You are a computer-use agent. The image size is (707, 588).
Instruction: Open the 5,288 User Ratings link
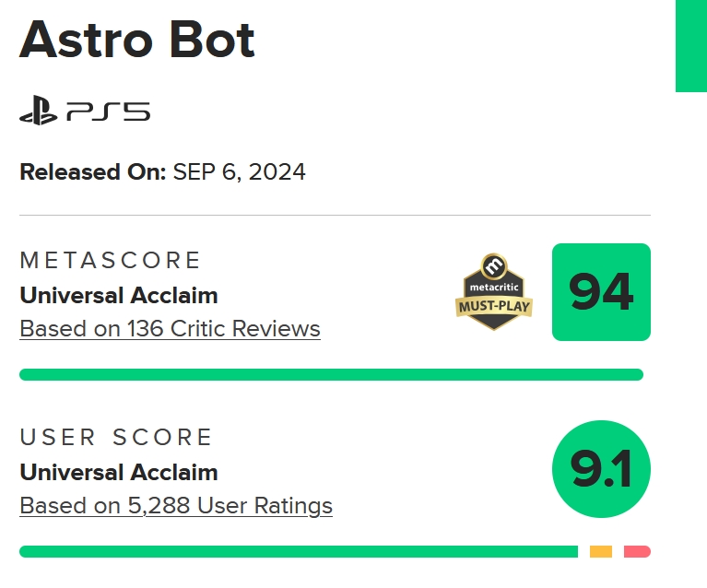pos(176,505)
